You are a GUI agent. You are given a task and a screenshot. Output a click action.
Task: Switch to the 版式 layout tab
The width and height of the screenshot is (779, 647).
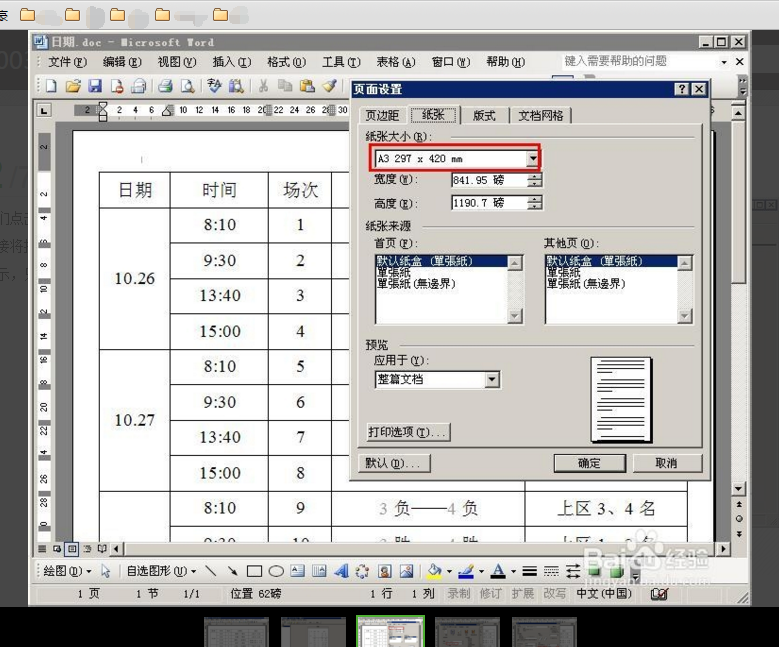[x=484, y=116]
